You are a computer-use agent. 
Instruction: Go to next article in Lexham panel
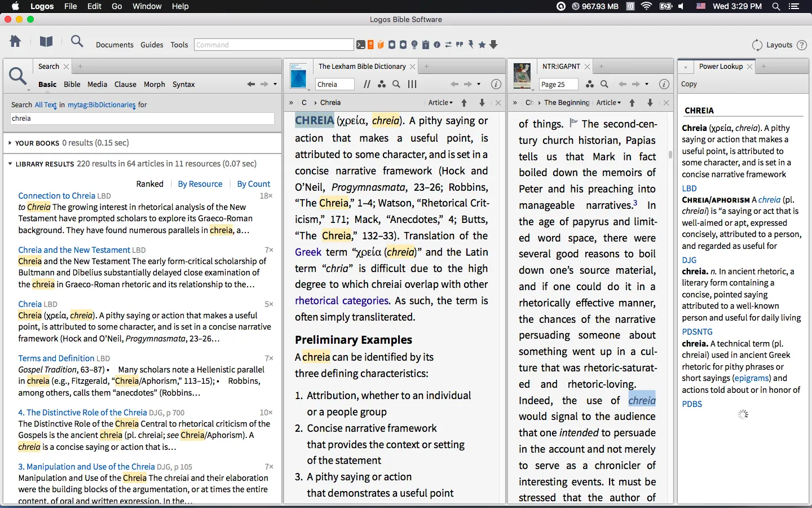point(482,103)
